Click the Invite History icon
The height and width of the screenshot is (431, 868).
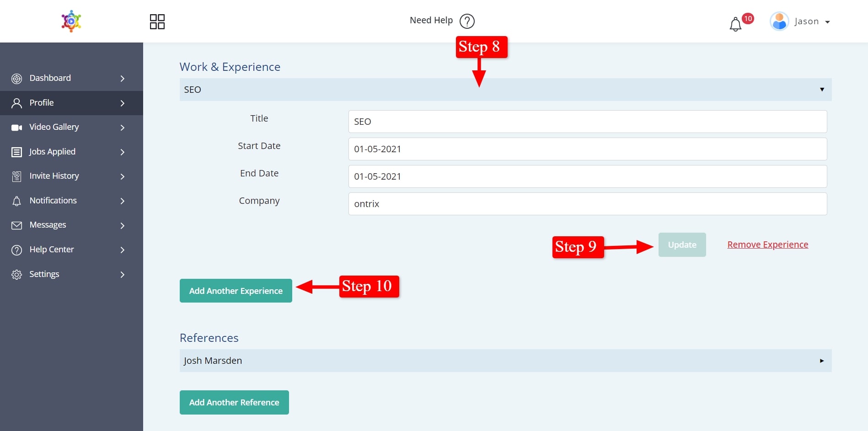[x=17, y=176]
